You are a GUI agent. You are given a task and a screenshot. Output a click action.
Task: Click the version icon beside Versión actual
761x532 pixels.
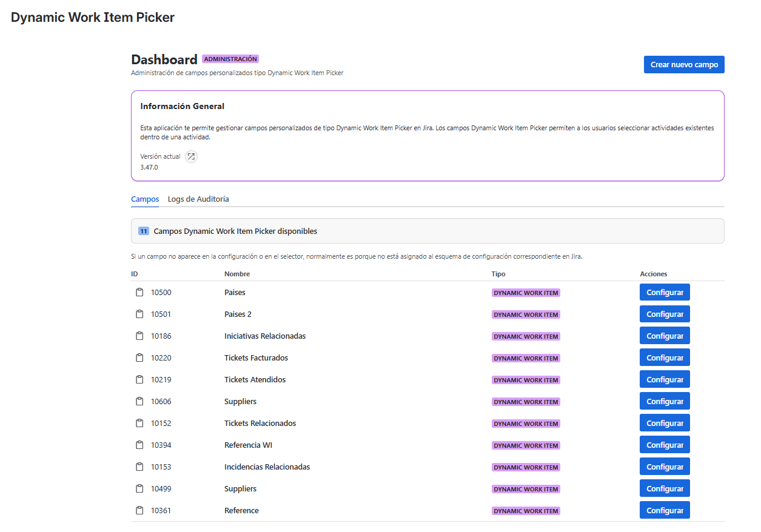[x=191, y=156]
